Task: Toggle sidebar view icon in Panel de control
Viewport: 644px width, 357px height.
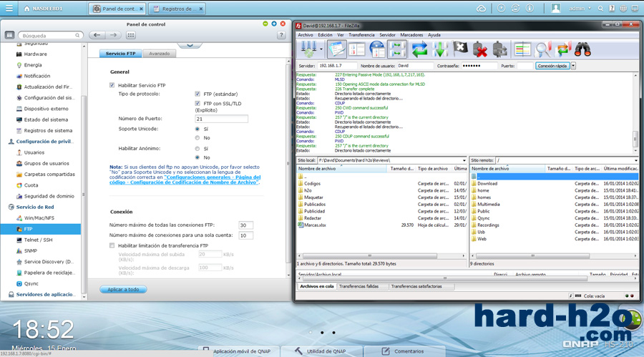Action: point(9,35)
